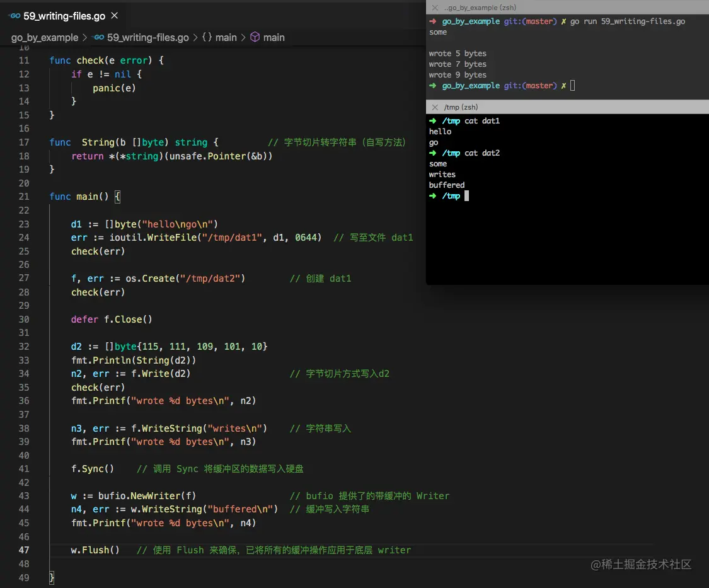Image resolution: width=709 pixels, height=588 pixels.
Task: Click 'cat dat1' command in /tmp terminal
Action: click(482, 121)
